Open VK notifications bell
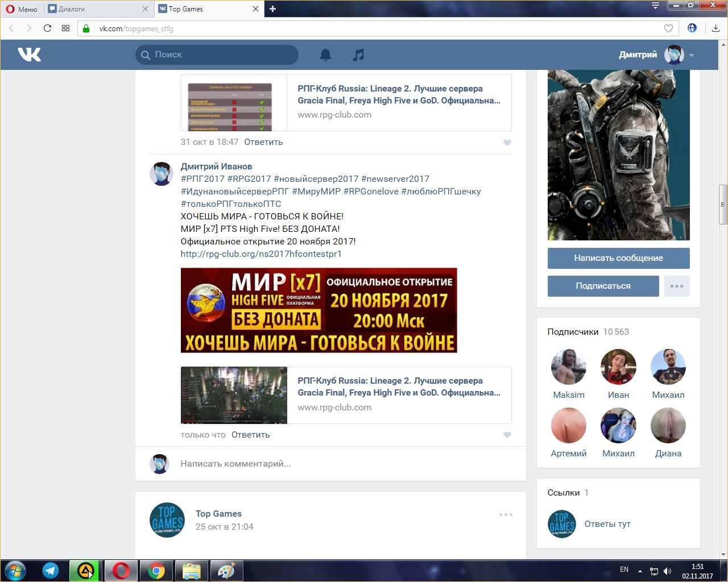Screen dimensions: 728x582 pos(325,55)
